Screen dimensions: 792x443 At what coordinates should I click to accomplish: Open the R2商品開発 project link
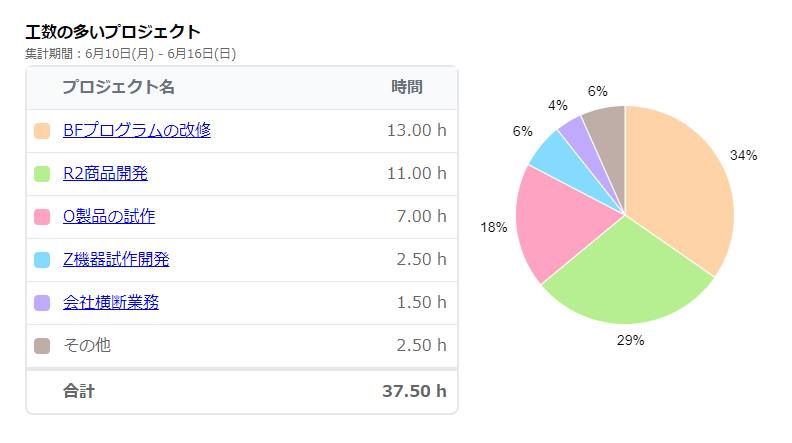(105, 174)
